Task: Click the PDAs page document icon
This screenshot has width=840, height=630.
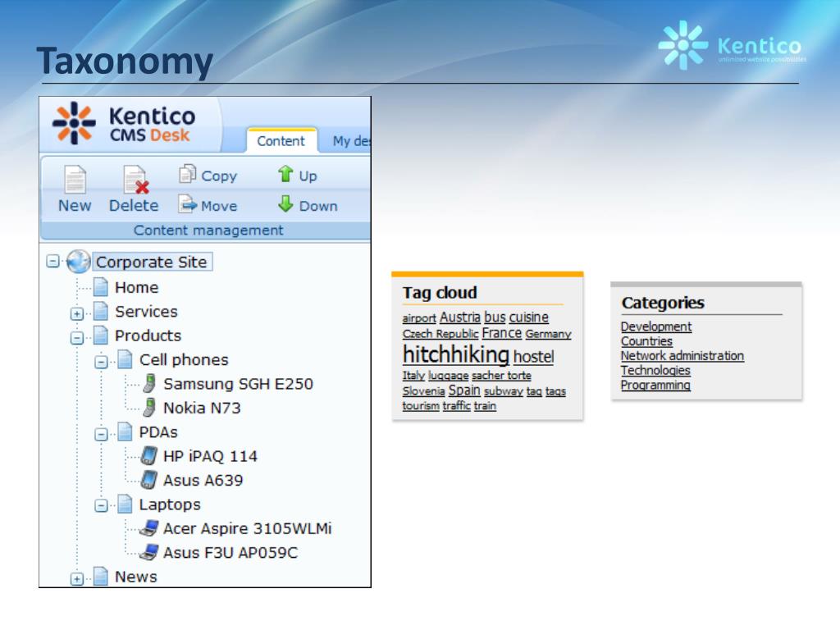Action: tap(125, 431)
